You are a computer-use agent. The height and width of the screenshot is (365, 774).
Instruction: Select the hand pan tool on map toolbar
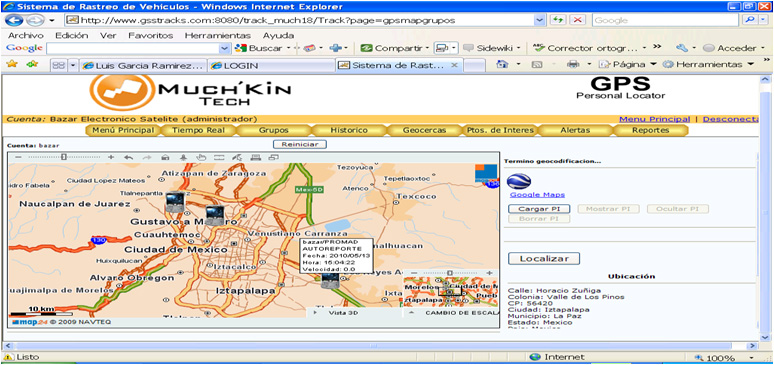coord(201,157)
